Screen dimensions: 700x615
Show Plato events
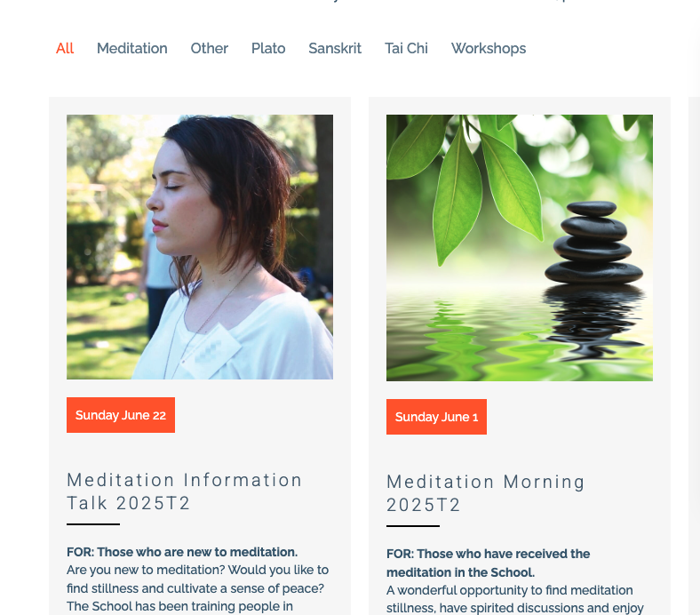click(x=268, y=48)
